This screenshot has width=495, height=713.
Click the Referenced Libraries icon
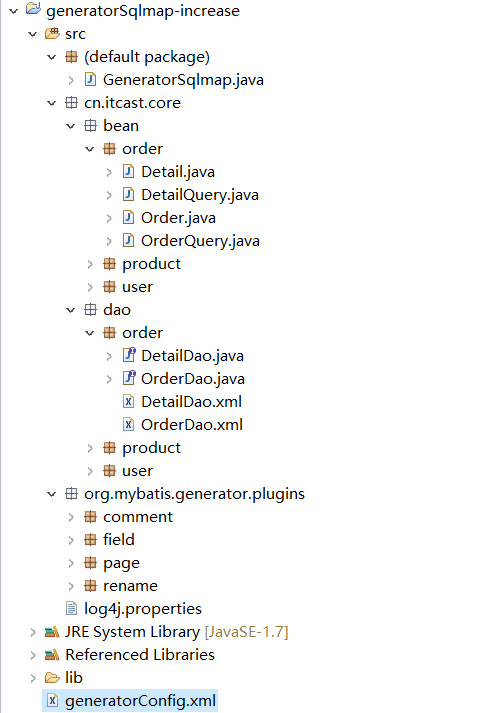pos(52,655)
